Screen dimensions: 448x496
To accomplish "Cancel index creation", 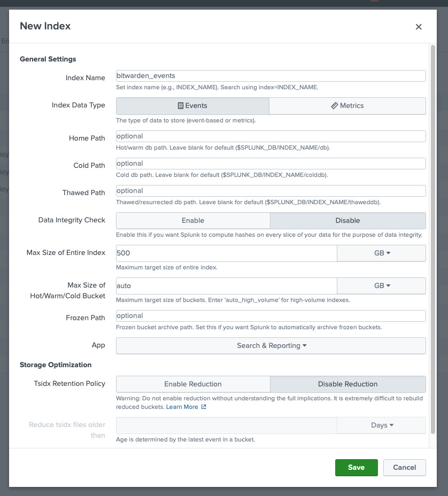I will (404, 468).
